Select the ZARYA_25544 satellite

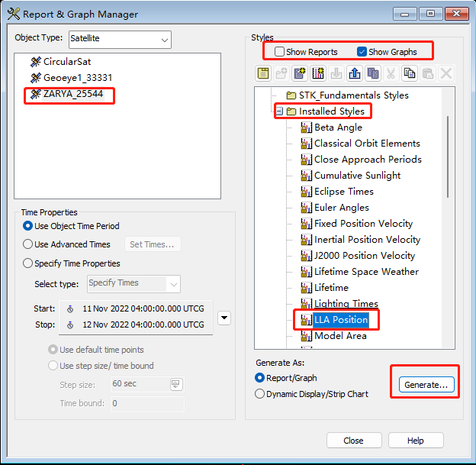[x=72, y=95]
